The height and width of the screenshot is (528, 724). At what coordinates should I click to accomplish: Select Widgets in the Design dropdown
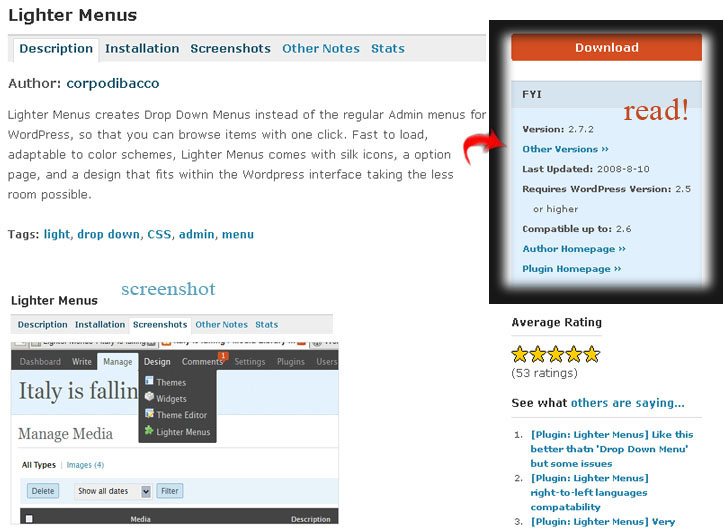coord(171,399)
